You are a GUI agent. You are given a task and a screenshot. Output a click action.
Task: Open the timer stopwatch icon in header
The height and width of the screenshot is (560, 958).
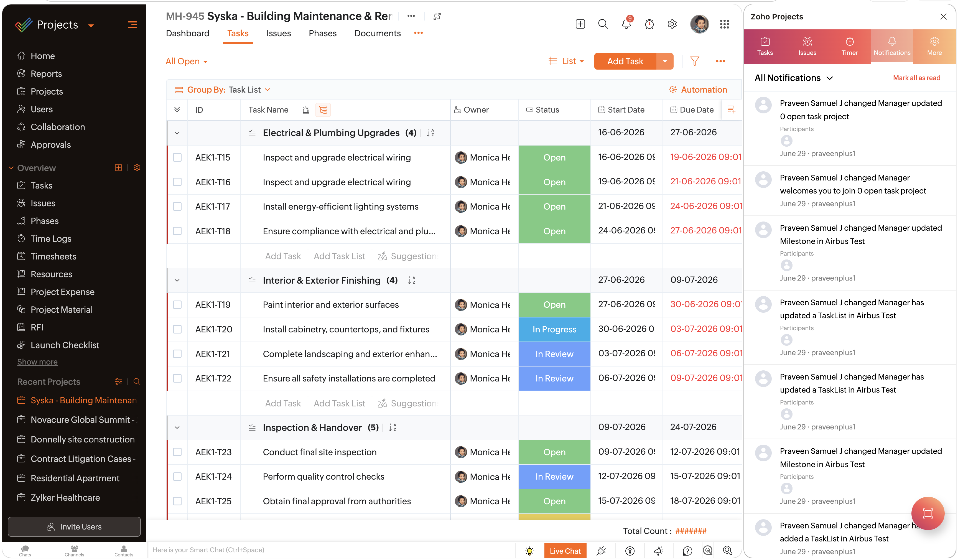649,24
